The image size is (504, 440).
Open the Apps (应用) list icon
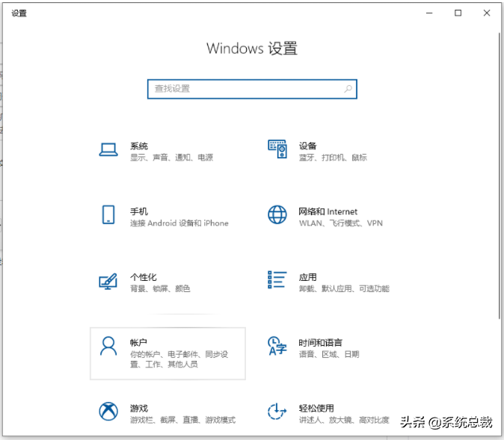(277, 280)
